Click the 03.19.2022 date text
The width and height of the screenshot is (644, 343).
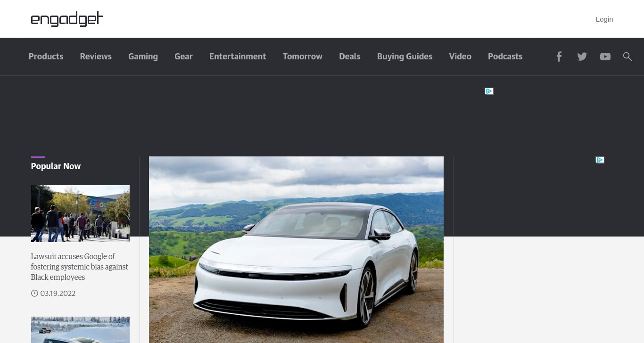tap(58, 294)
